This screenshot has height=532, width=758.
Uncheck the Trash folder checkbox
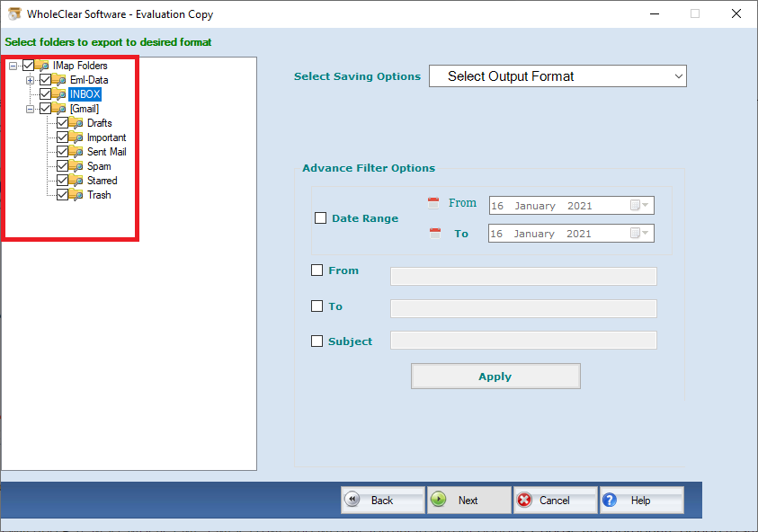click(62, 195)
